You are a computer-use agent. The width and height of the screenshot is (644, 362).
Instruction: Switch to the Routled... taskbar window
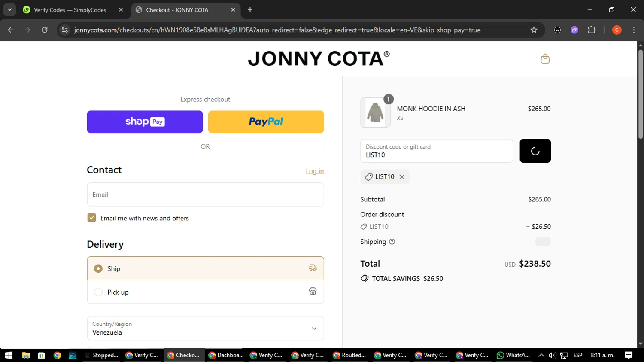tap(349, 355)
